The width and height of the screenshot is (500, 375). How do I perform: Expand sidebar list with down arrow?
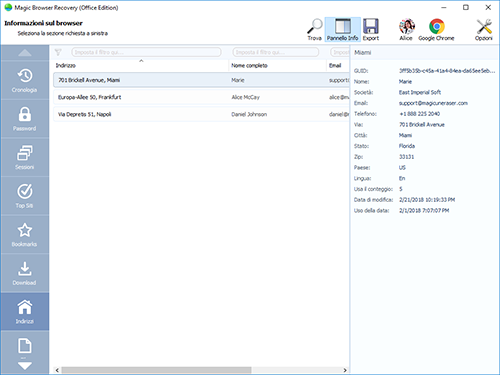click(x=25, y=366)
